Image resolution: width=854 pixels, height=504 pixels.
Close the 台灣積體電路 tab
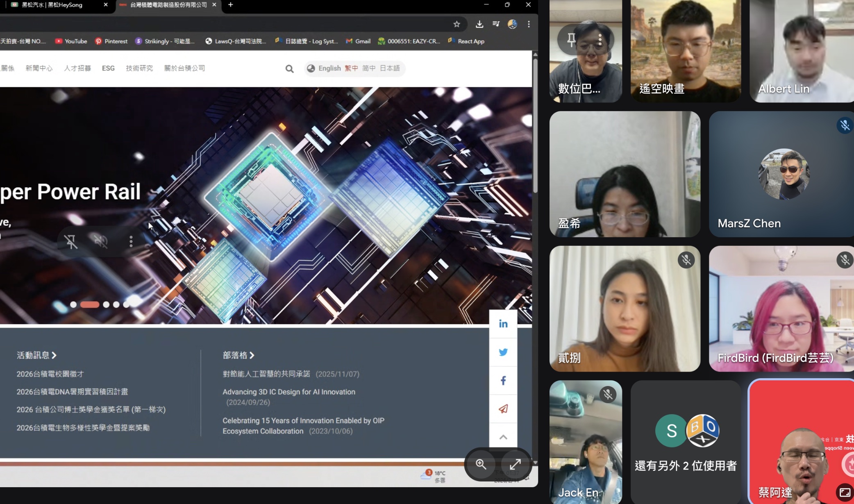(x=214, y=5)
